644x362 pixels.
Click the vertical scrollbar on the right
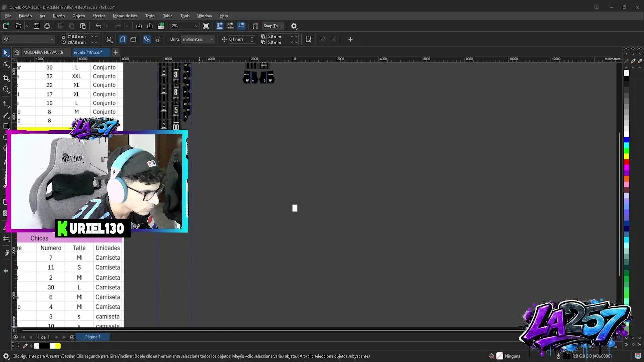point(620,204)
